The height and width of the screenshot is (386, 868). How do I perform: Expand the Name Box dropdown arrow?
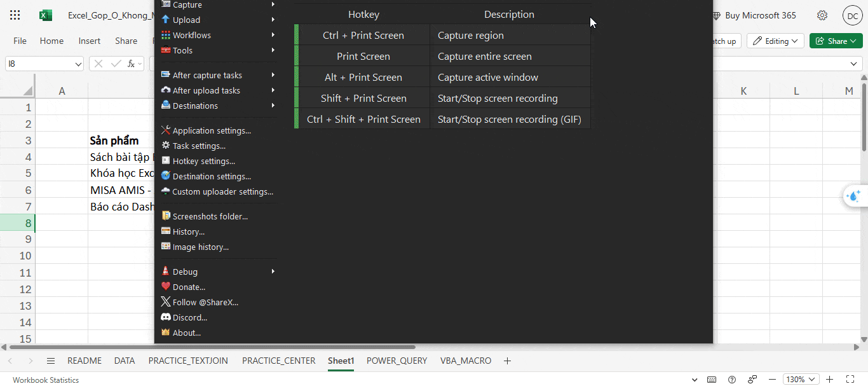78,64
